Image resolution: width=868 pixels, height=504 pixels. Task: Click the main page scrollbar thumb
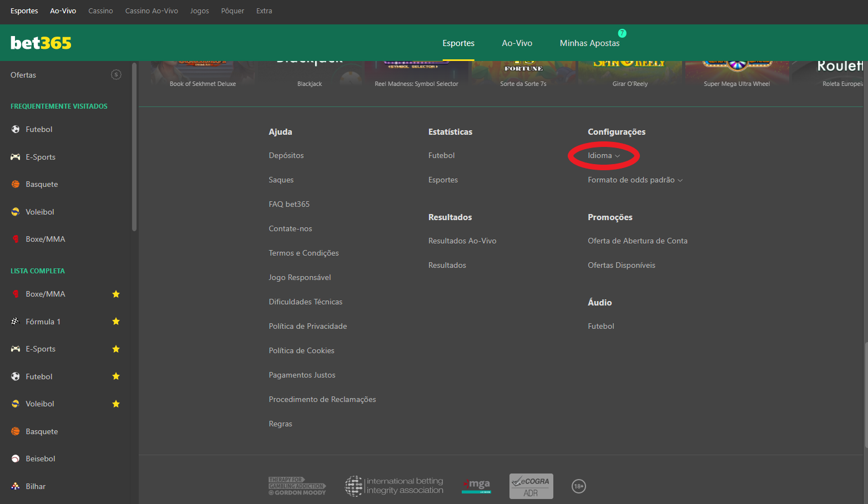(x=866, y=395)
